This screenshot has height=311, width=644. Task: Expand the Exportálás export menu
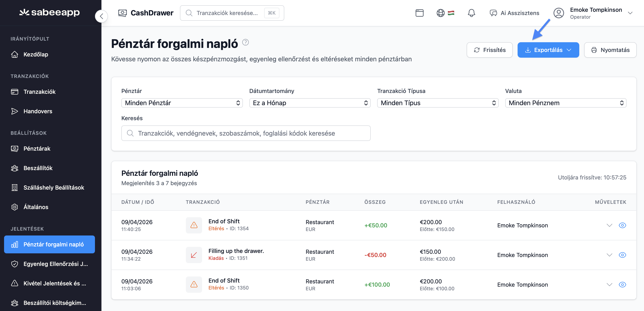tap(548, 50)
